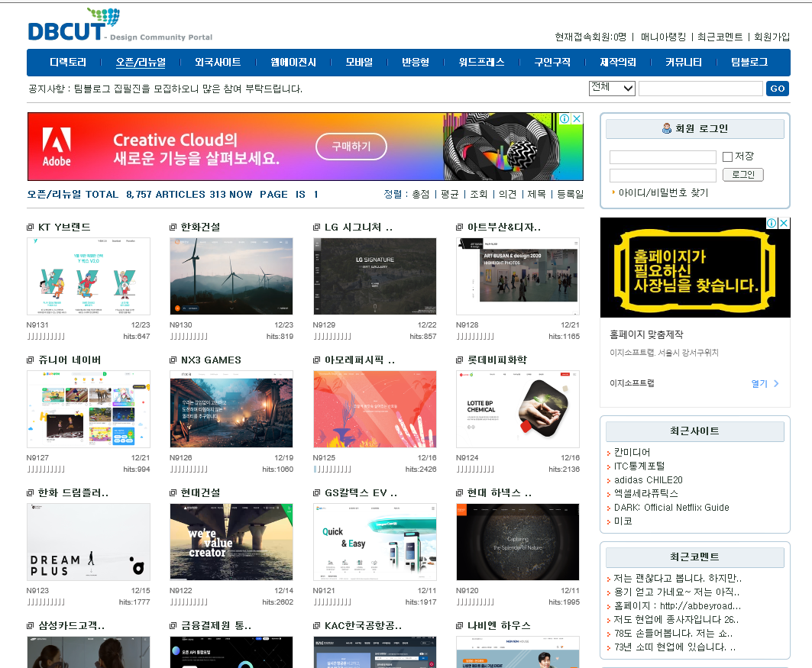Click the GO search button

(x=778, y=89)
